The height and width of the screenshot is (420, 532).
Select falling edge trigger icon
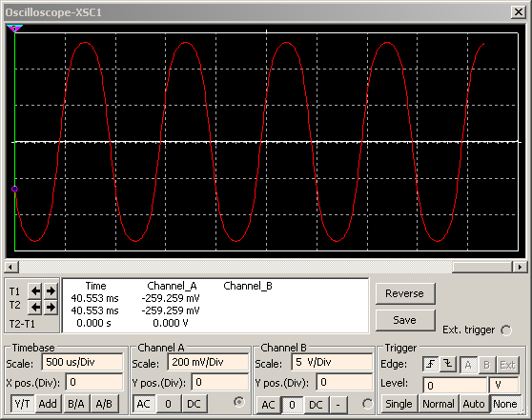pyautogui.click(x=448, y=365)
